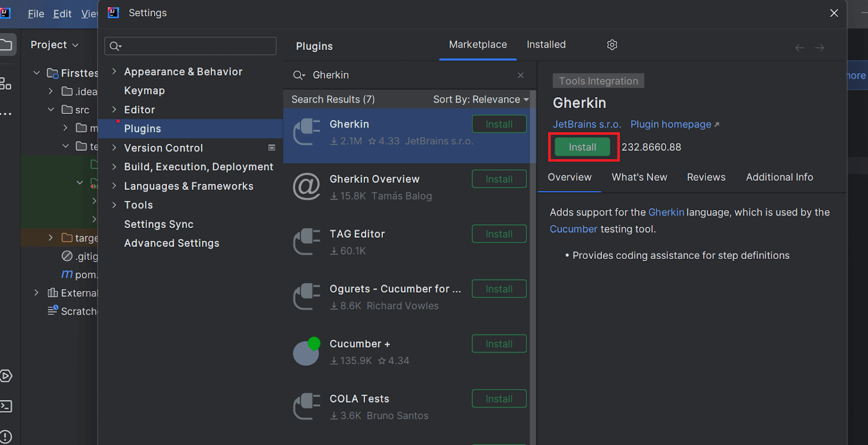868x445 pixels.
Task: Switch to the Marketplace tab
Action: tap(478, 44)
